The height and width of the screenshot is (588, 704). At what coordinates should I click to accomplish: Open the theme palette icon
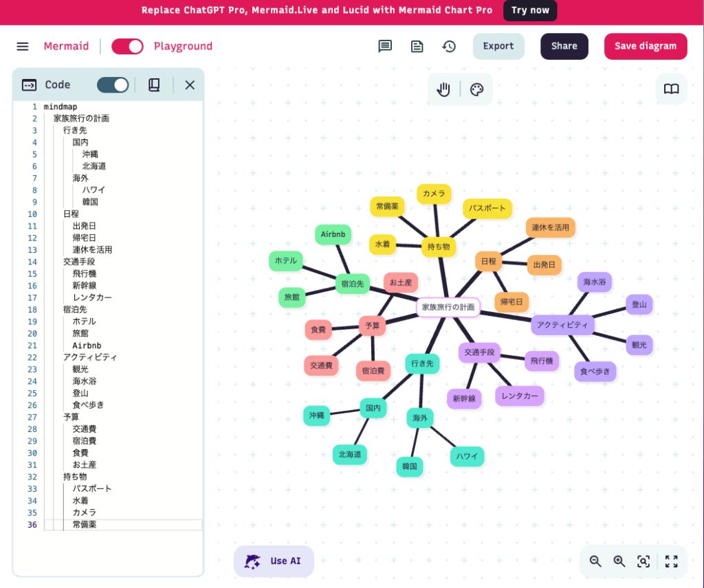tap(476, 89)
